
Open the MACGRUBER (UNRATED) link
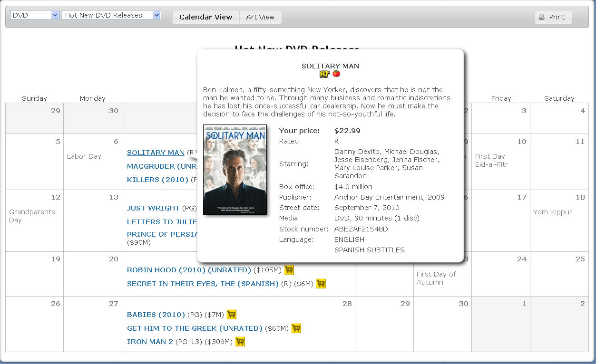(162, 166)
